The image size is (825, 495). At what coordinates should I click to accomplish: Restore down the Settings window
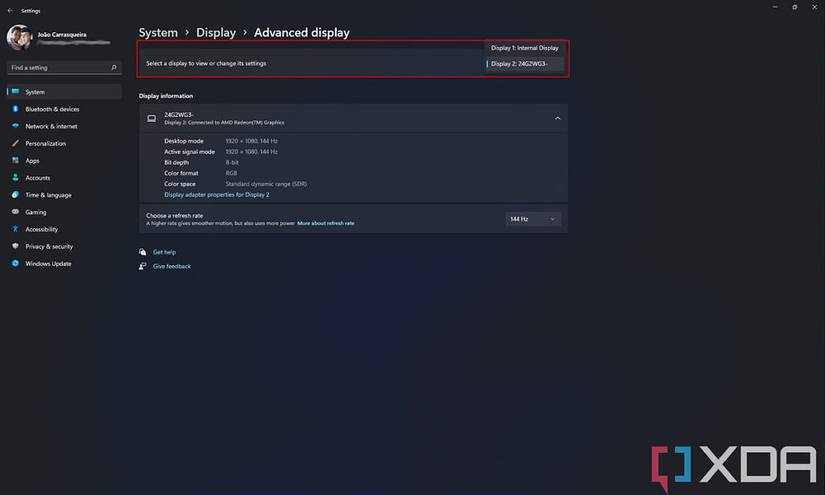coord(794,7)
